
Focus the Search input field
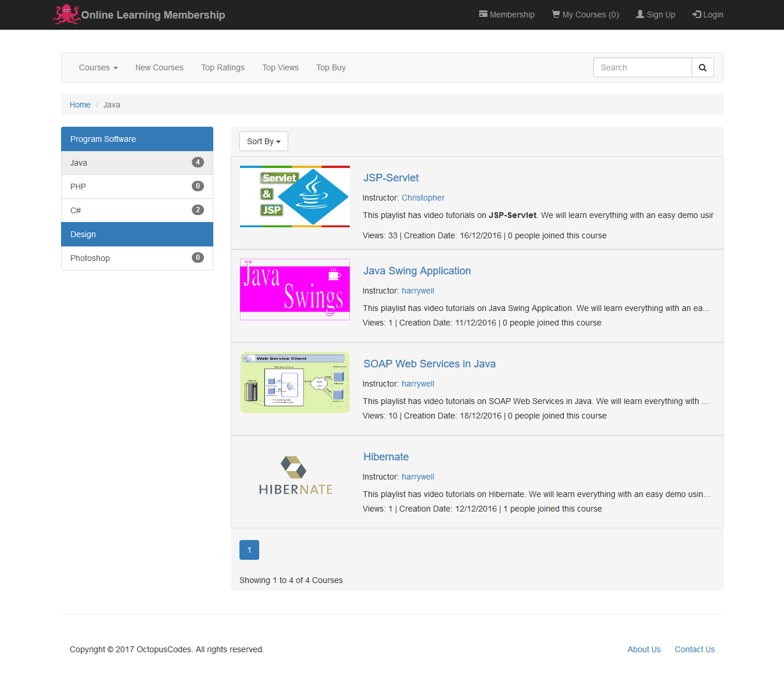pyautogui.click(x=642, y=67)
